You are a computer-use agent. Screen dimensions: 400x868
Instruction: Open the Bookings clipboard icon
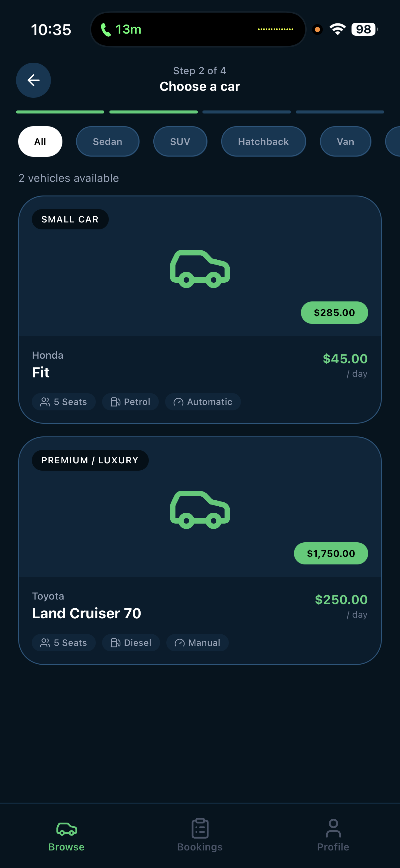pyautogui.click(x=200, y=829)
